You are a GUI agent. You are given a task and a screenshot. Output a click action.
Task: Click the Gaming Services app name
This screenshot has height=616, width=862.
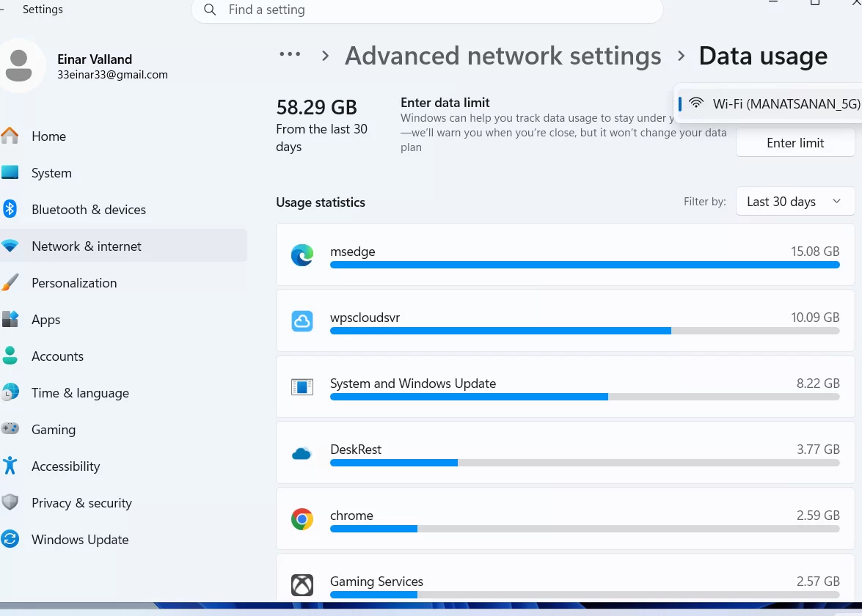[x=376, y=582]
